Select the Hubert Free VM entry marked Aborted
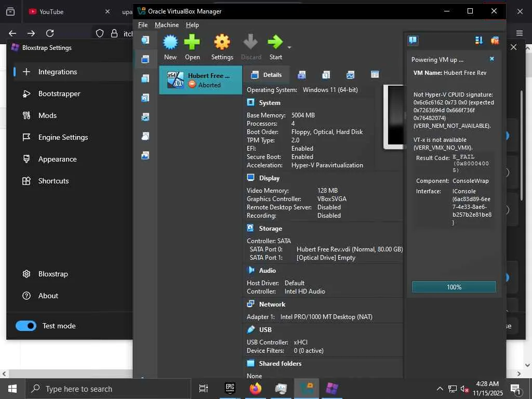Screen dimensions: 532x399 (201, 80)
